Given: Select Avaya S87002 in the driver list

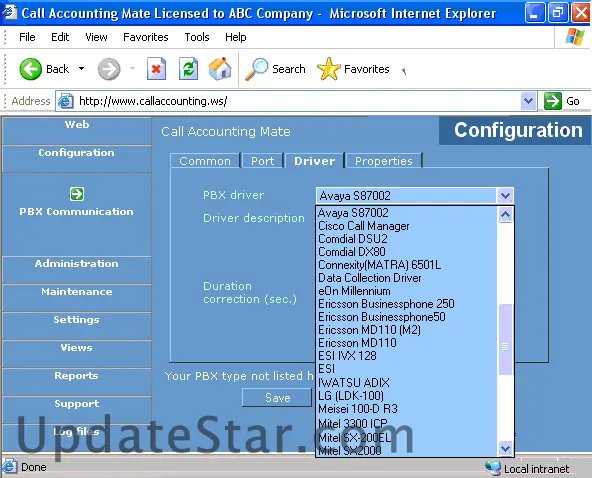Looking at the screenshot, I should [407, 213].
